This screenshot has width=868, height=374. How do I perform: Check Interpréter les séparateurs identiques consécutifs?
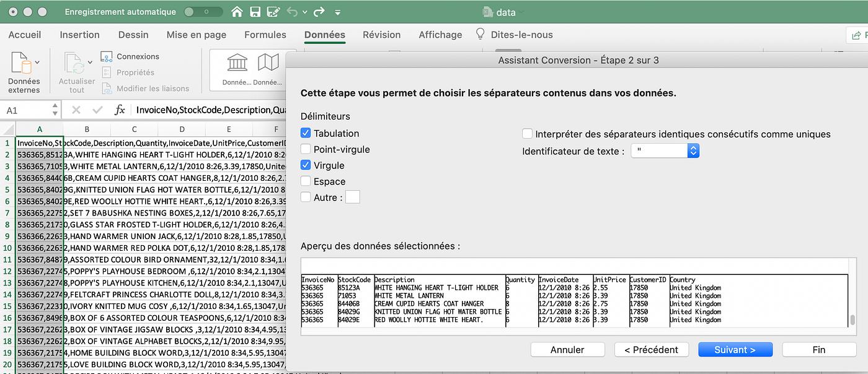528,133
